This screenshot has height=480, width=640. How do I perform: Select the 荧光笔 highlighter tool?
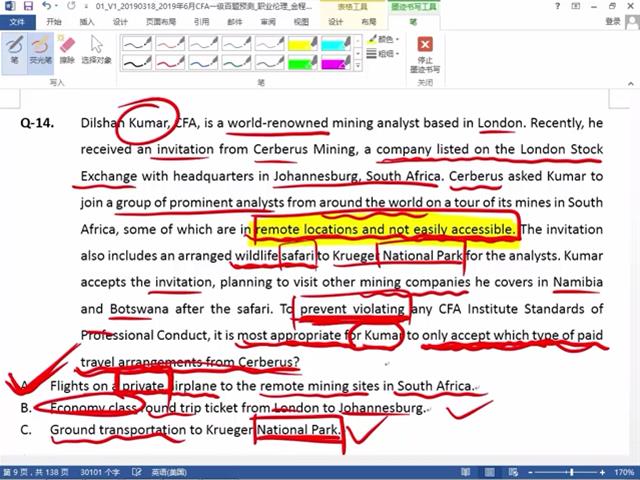click(40, 51)
